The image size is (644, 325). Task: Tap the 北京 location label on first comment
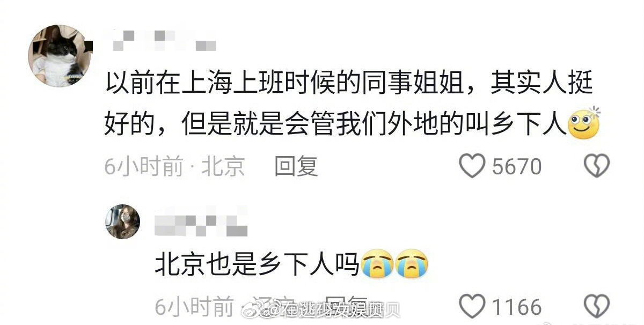(x=223, y=167)
